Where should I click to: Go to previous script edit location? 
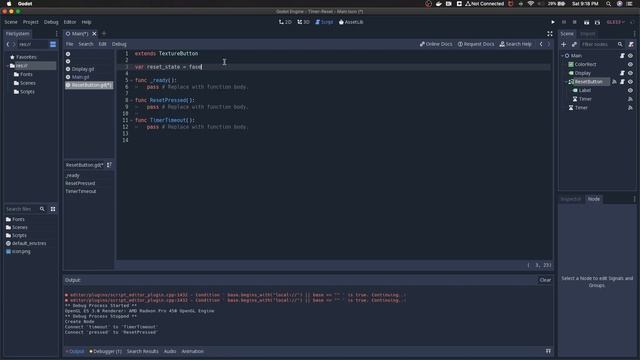(x=541, y=44)
